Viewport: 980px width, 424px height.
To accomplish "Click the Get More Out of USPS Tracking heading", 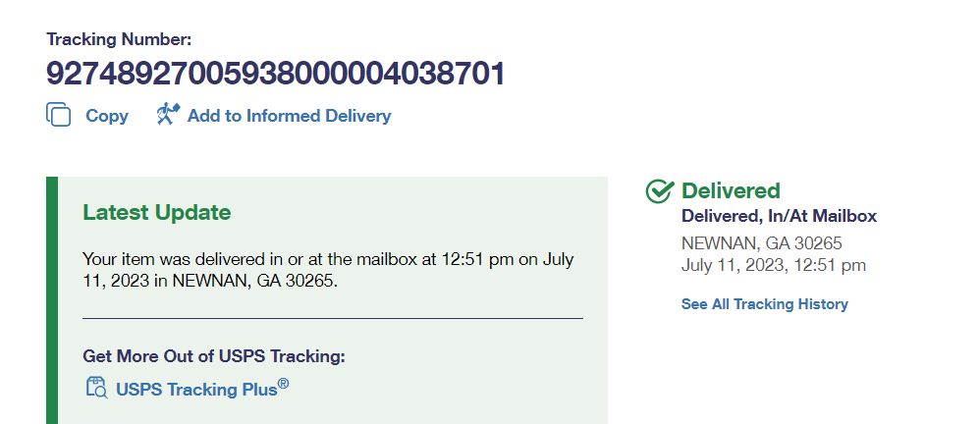I will click(x=214, y=356).
